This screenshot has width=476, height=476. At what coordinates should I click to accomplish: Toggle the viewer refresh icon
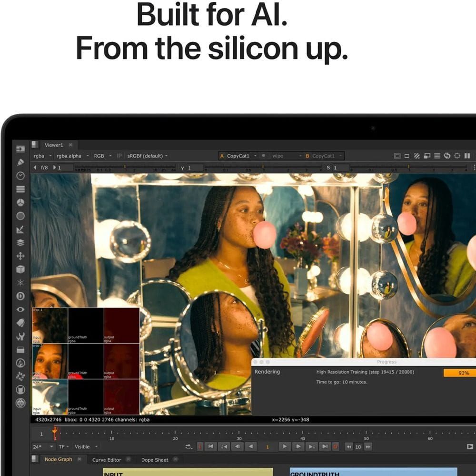(447, 156)
